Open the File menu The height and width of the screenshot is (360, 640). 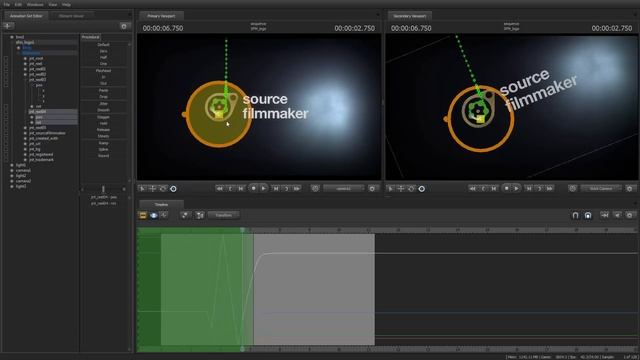(7, 4)
